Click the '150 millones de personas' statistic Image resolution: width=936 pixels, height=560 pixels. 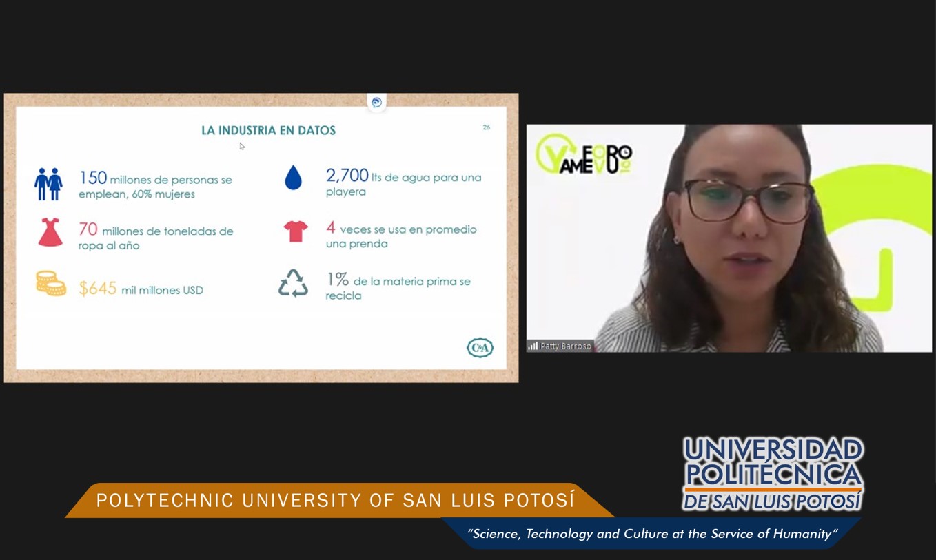click(x=155, y=185)
